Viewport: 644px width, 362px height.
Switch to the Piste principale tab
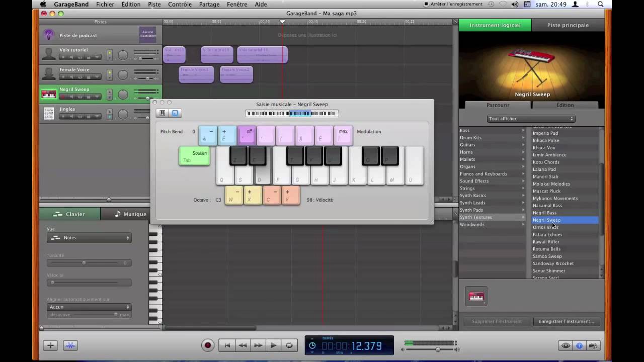tap(568, 25)
